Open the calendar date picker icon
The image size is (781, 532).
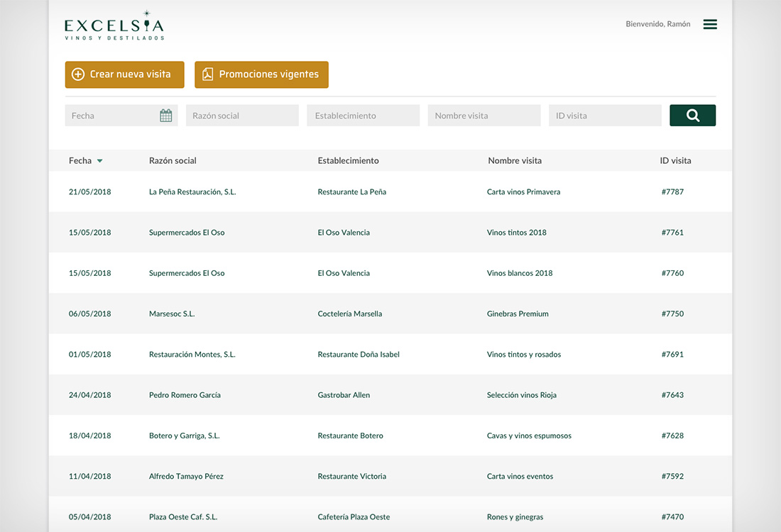pos(166,116)
